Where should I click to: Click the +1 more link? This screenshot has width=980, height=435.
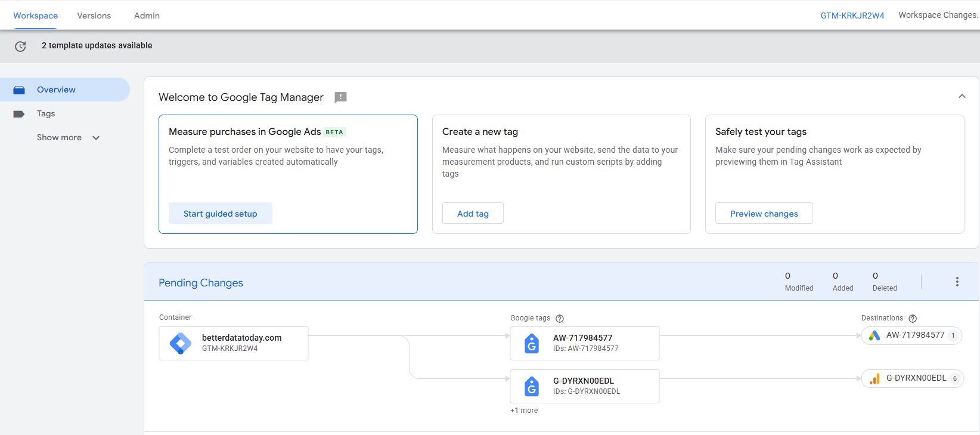coord(524,411)
